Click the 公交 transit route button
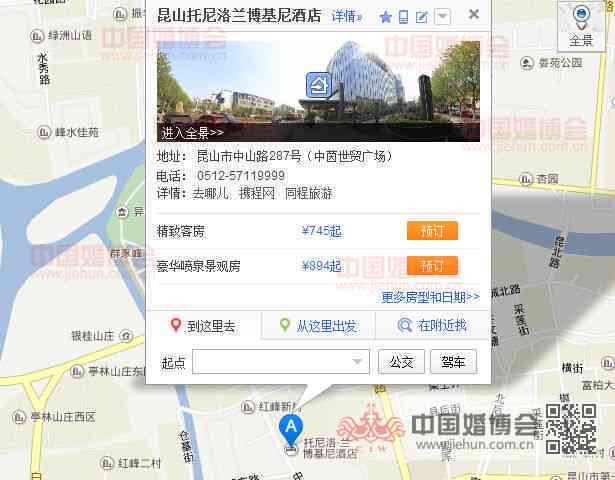This screenshot has height=480, width=615. pos(401,362)
